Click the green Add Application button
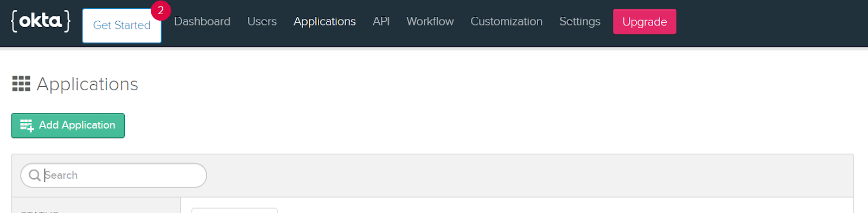The image size is (868, 213). [x=68, y=126]
